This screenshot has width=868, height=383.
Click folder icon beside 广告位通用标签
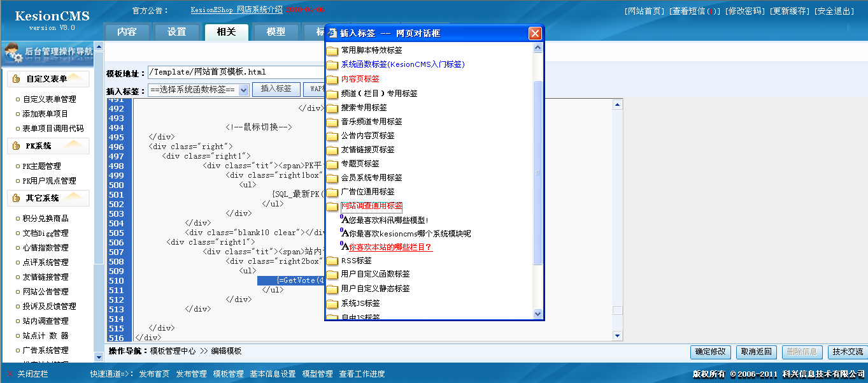pyautogui.click(x=332, y=192)
